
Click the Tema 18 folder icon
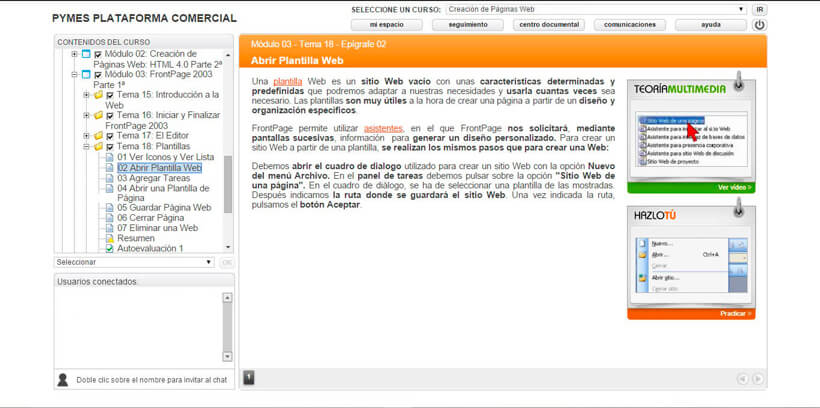point(98,146)
